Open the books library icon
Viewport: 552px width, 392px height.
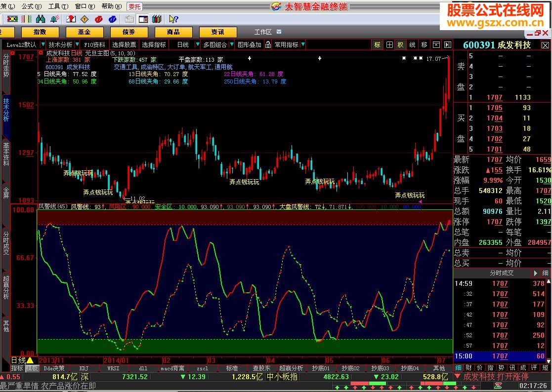tap(157, 19)
